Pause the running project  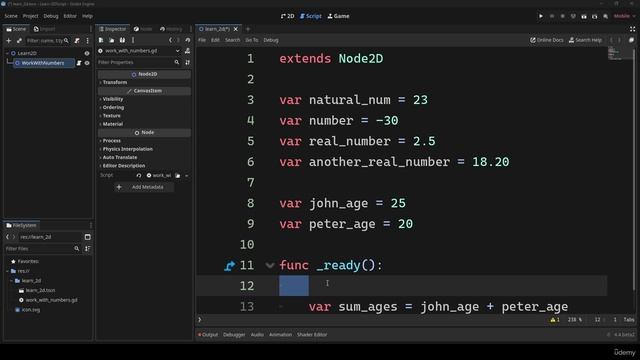click(x=552, y=16)
